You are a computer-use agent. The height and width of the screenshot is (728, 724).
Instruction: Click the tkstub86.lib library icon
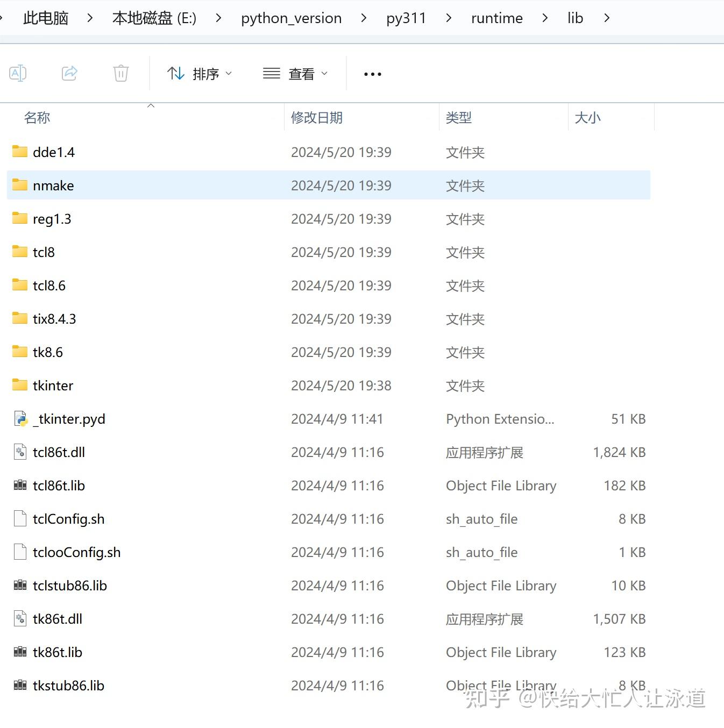click(20, 686)
